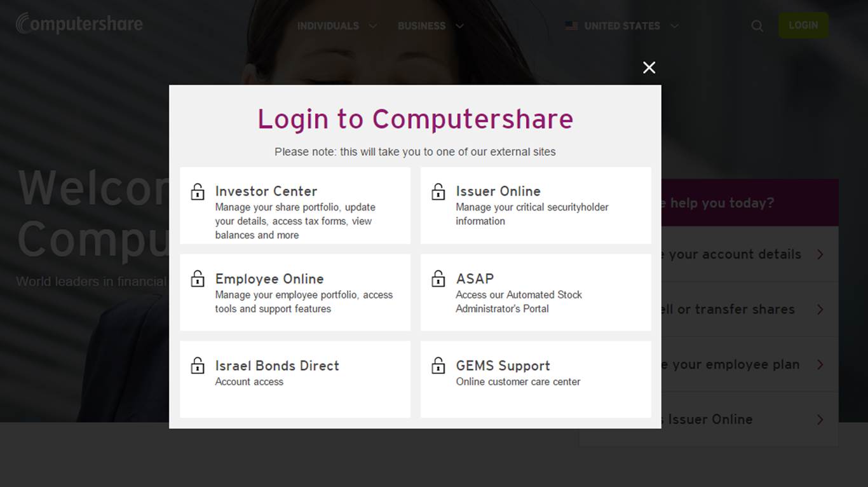The image size is (868, 487).
Task: Click 'Account access' text under Israel Bonds
Action: click(249, 381)
